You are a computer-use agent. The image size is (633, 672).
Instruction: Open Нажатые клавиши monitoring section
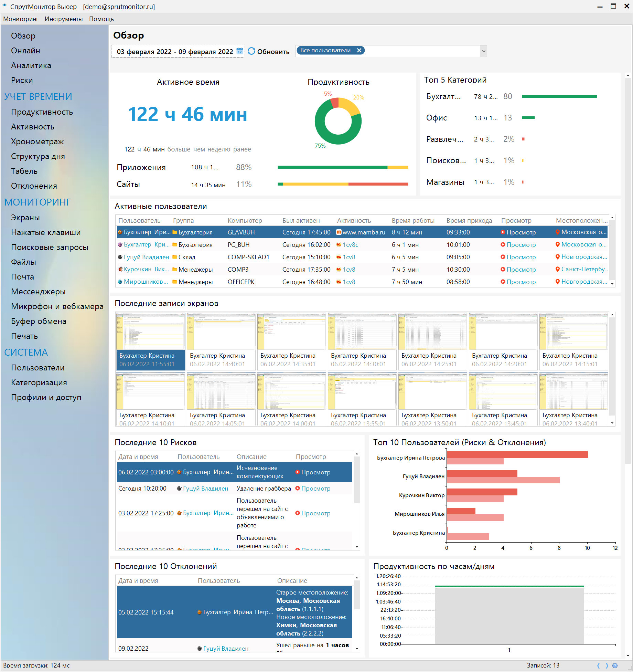pos(46,232)
